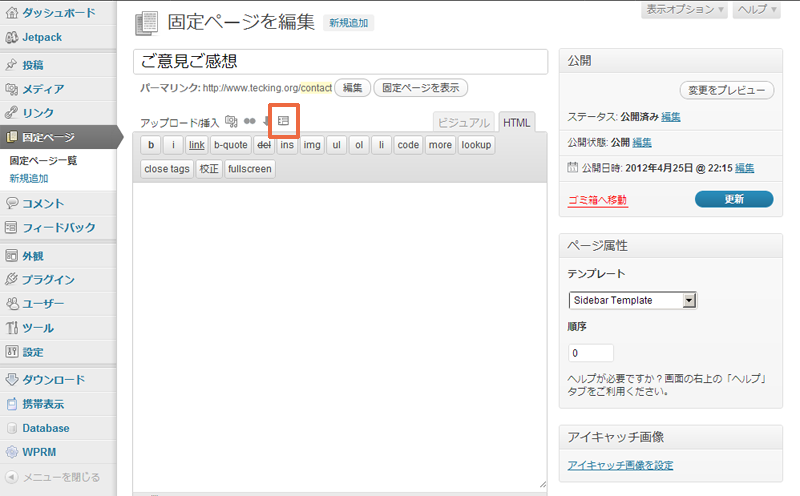Viewport: 800px width, 496px height.
Task: Expand the ヘルプ dropdown tab
Action: (757, 10)
